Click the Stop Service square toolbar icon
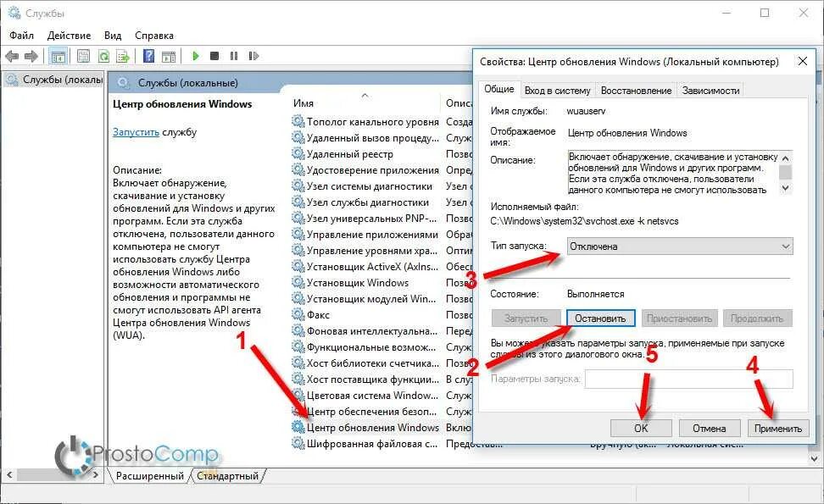 click(x=214, y=56)
